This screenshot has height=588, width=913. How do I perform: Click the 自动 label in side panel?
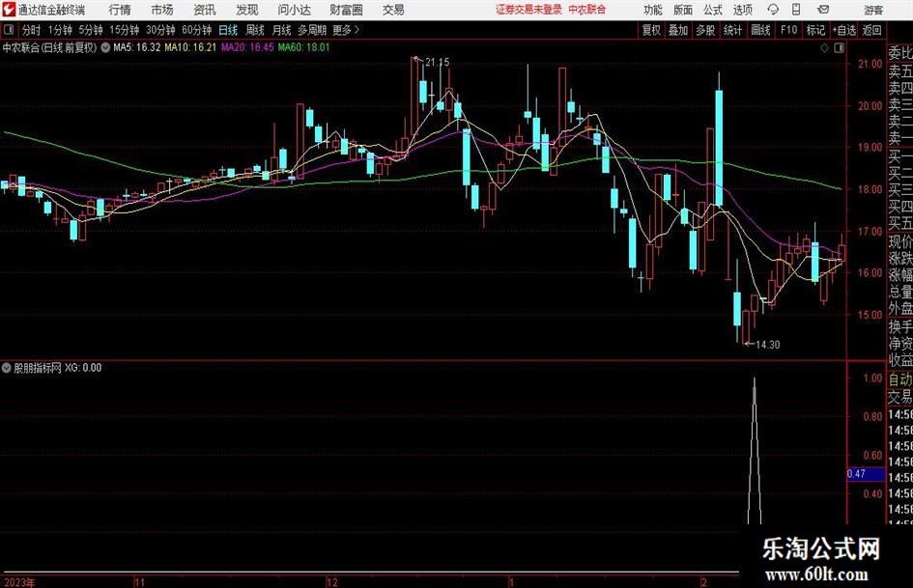[x=900, y=379]
